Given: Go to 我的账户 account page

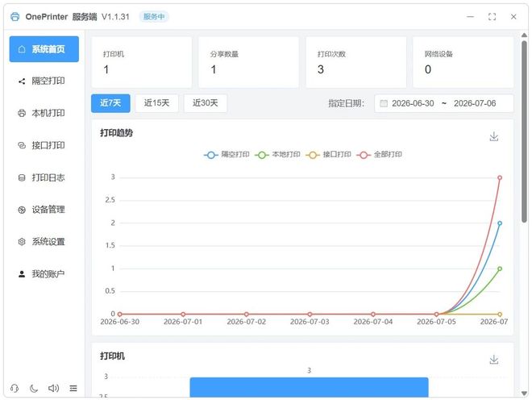Looking at the screenshot, I should pyautogui.click(x=44, y=274).
